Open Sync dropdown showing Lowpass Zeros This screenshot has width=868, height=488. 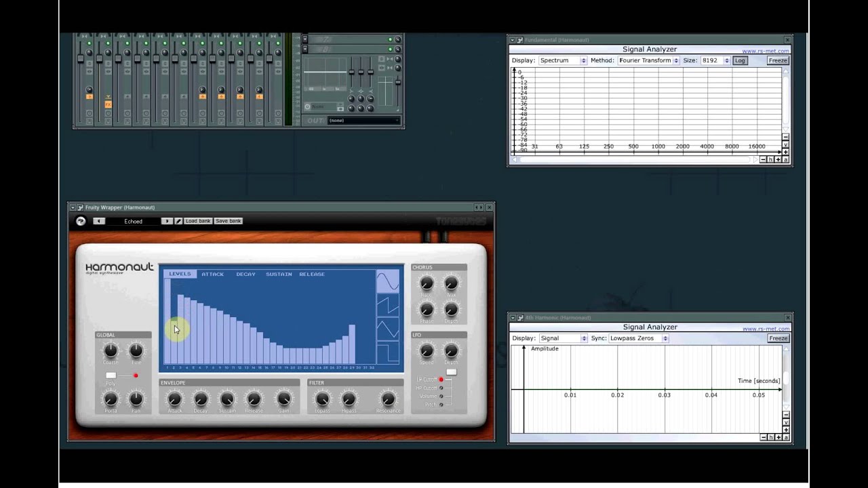pos(639,338)
